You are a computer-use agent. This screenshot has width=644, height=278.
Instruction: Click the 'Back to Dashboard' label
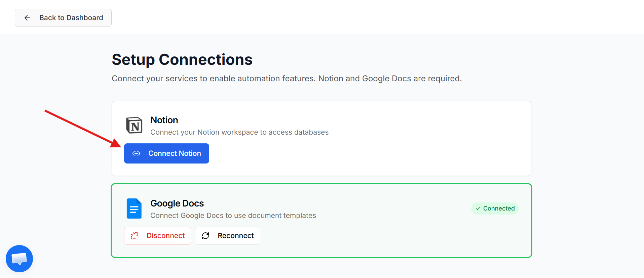[x=71, y=18]
